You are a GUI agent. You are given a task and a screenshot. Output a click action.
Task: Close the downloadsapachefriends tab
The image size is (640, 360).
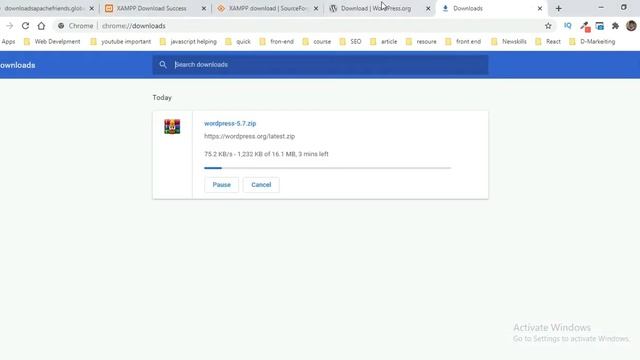coord(91,8)
